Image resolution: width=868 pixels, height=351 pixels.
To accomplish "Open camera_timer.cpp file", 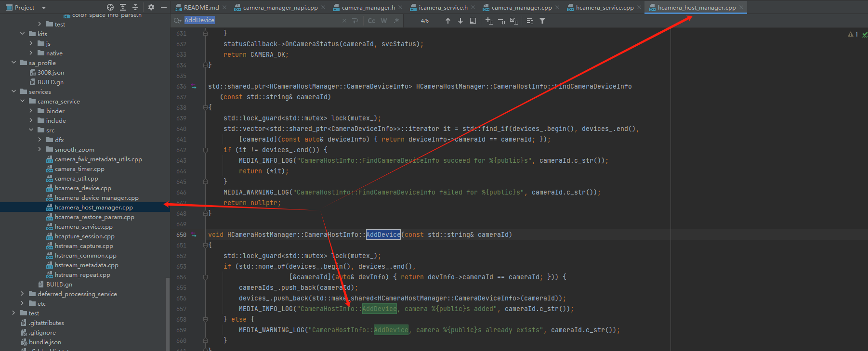I will (x=79, y=169).
